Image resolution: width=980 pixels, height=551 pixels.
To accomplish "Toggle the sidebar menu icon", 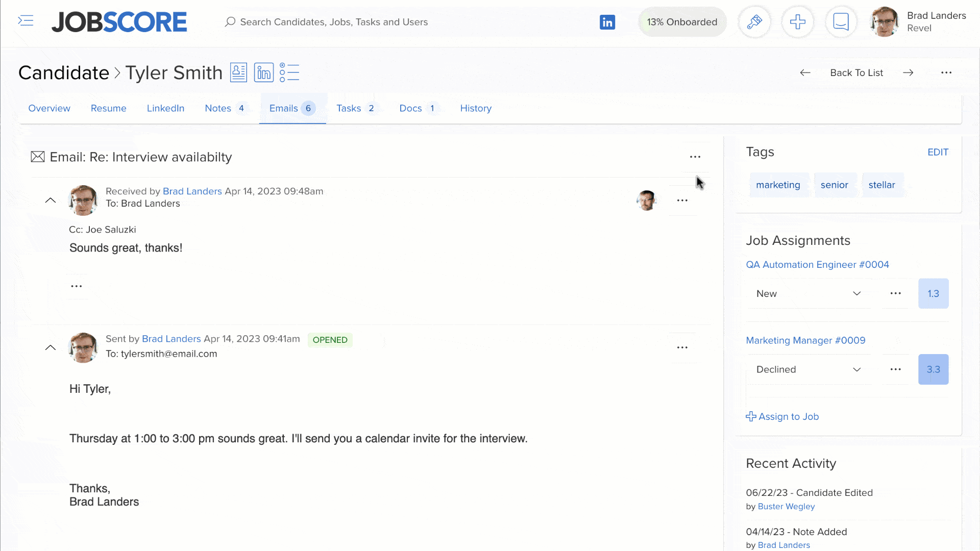I will point(26,21).
